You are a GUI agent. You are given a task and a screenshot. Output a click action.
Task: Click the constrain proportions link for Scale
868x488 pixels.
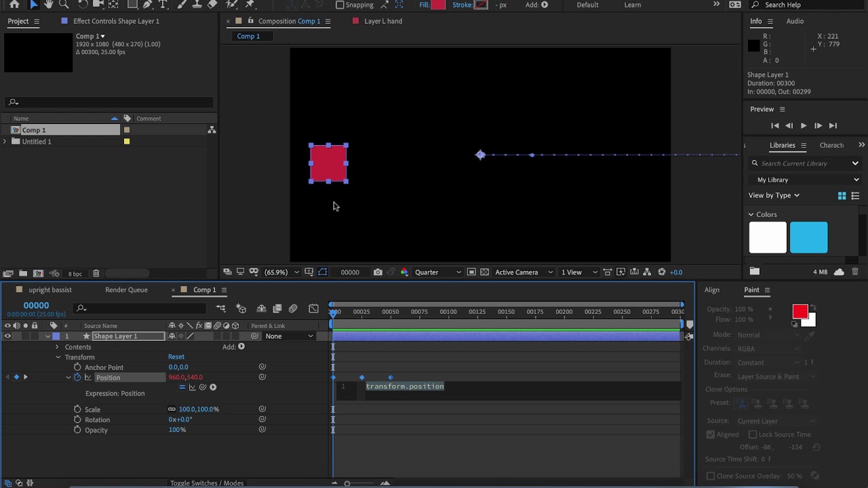[172, 409]
